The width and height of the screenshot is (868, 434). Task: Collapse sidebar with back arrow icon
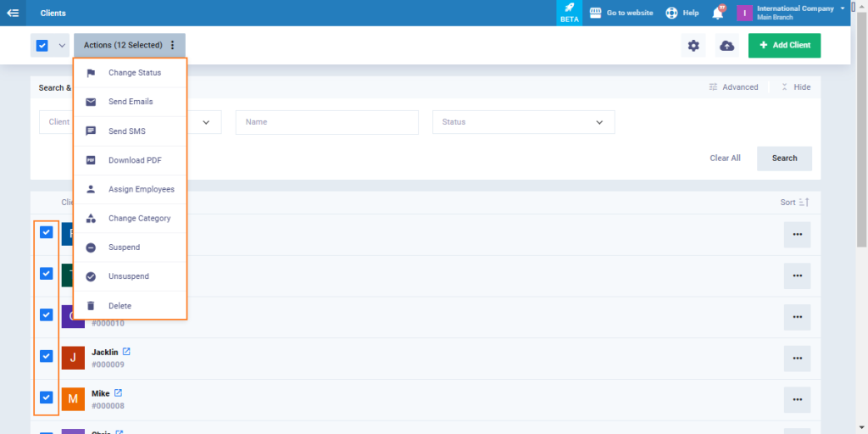tap(13, 13)
